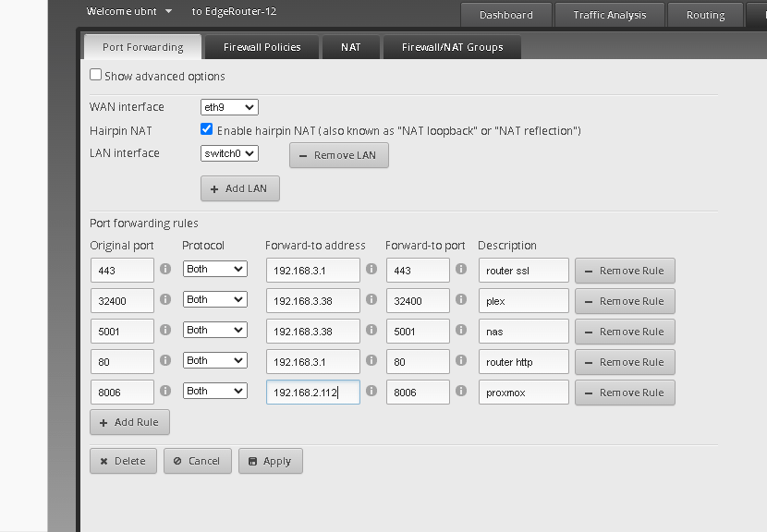767x532 pixels.
Task: Click info icon beside original port 32400
Action: (x=165, y=299)
